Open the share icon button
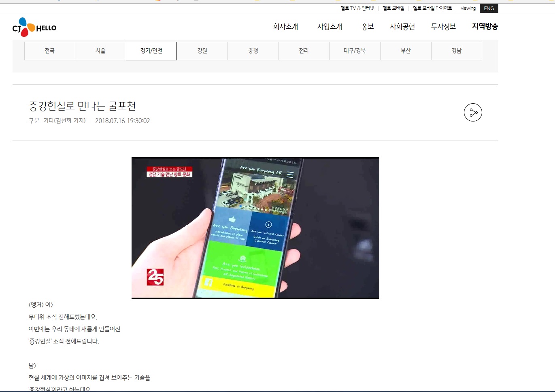The image size is (555, 392). pyautogui.click(x=473, y=113)
